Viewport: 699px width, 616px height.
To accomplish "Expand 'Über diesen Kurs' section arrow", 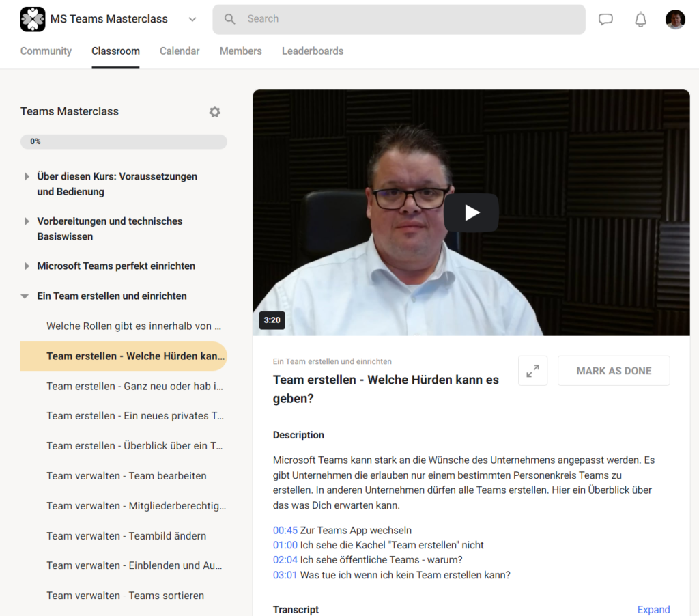I will pyautogui.click(x=27, y=177).
